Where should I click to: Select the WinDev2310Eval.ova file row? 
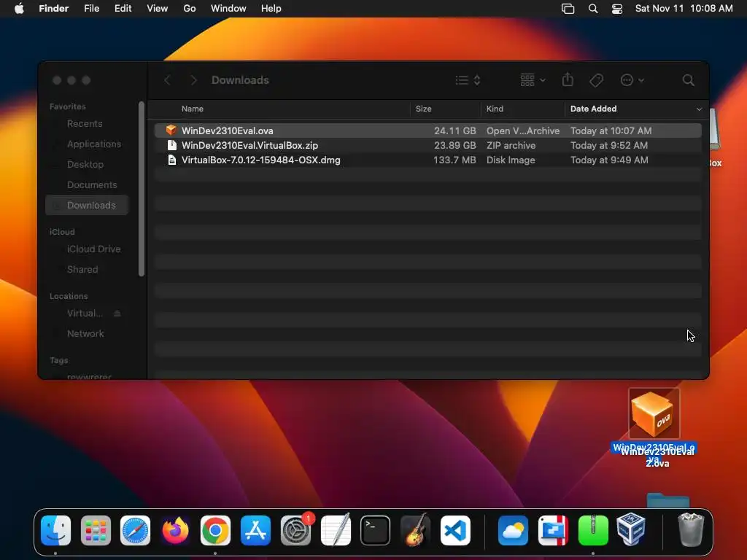(x=427, y=131)
